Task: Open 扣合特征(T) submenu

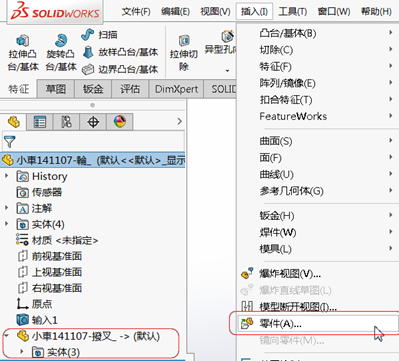Action: [318, 100]
